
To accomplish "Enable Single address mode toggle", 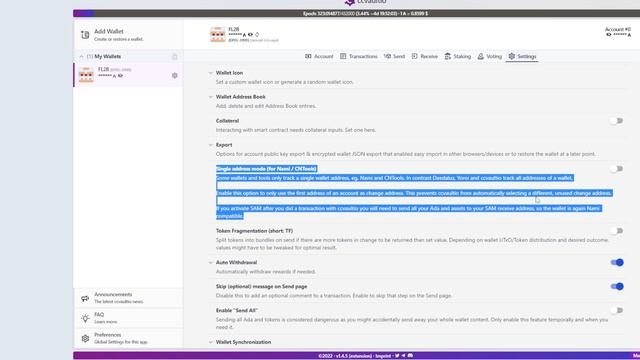I will pyautogui.click(x=616, y=169).
